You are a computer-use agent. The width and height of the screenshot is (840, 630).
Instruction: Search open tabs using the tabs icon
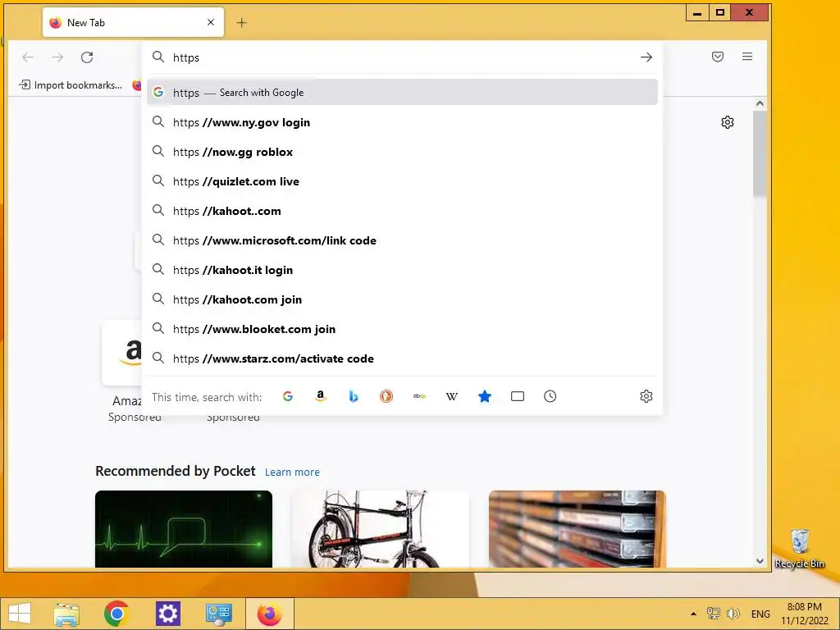click(518, 396)
